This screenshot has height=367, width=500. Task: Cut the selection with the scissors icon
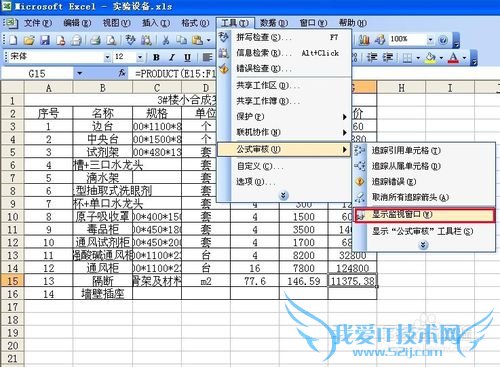click(x=166, y=40)
